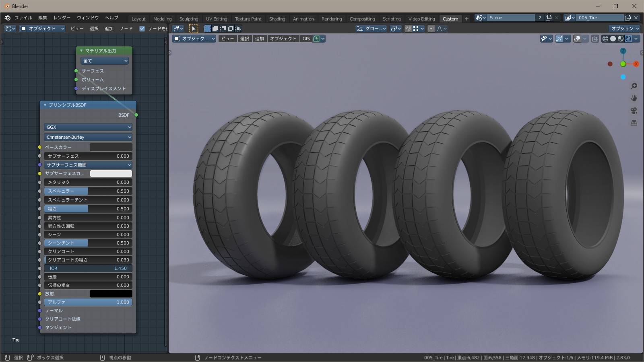Select wireframe viewport shading
Image resolution: width=644 pixels, height=362 pixels.
click(x=605, y=39)
